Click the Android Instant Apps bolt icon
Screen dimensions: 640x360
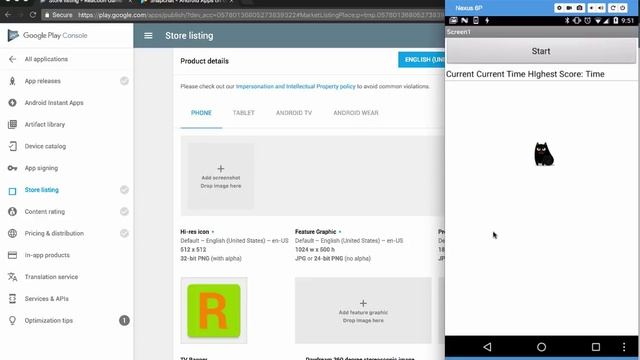pos(12,103)
